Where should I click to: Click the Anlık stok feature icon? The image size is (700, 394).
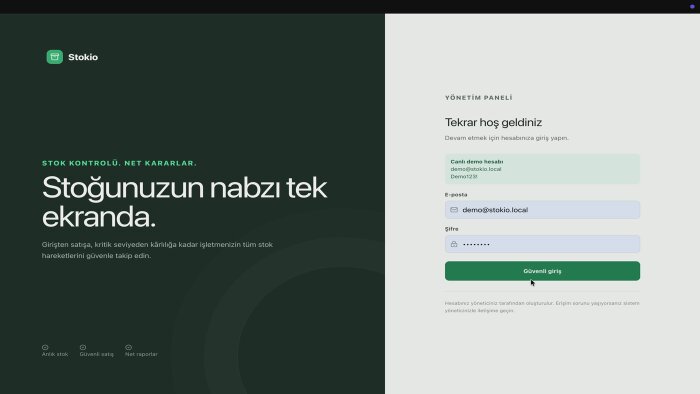click(45, 347)
